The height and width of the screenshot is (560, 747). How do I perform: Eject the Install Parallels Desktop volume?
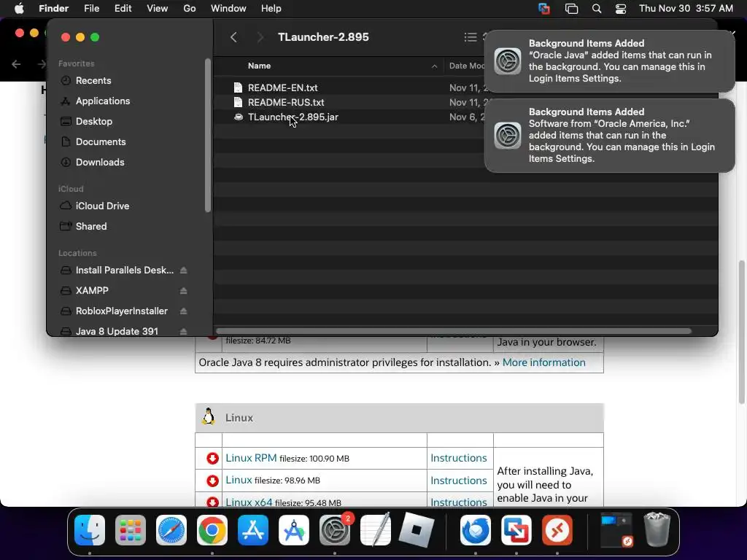183,271
